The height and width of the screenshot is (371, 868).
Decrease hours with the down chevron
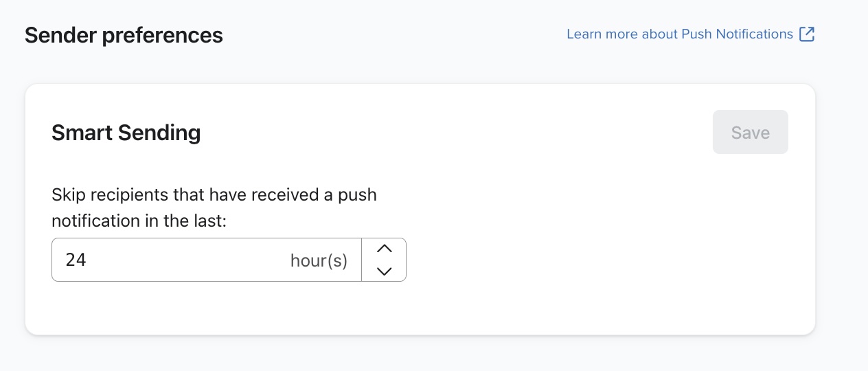pyautogui.click(x=385, y=271)
